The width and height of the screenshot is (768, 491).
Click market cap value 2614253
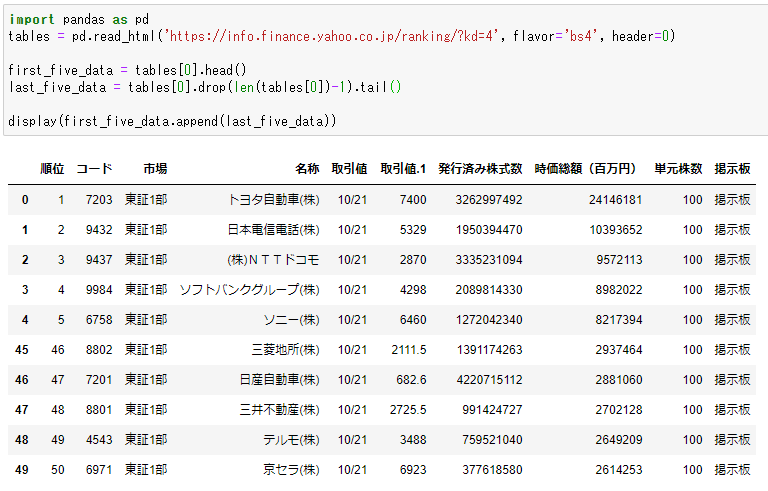coord(619,469)
